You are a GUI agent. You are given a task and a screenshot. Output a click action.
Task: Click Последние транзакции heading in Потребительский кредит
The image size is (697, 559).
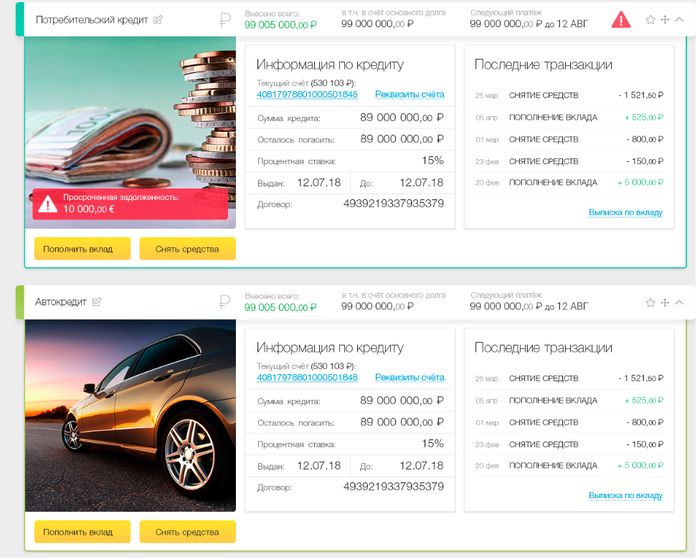click(x=543, y=64)
